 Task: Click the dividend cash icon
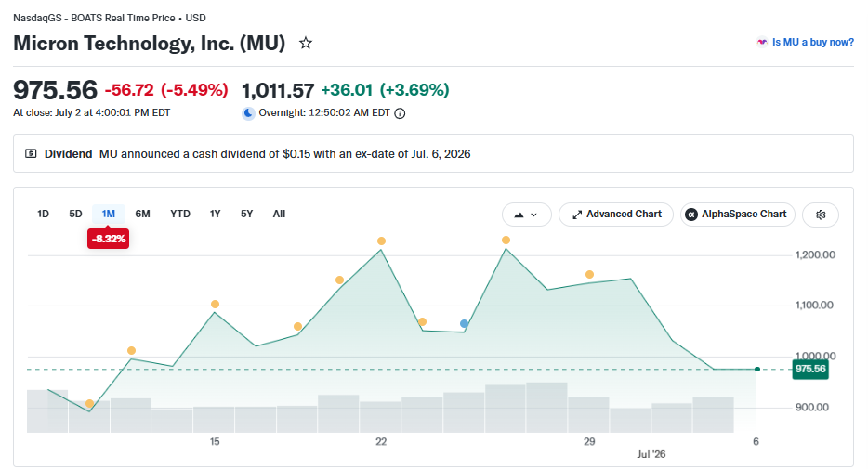pyautogui.click(x=31, y=153)
